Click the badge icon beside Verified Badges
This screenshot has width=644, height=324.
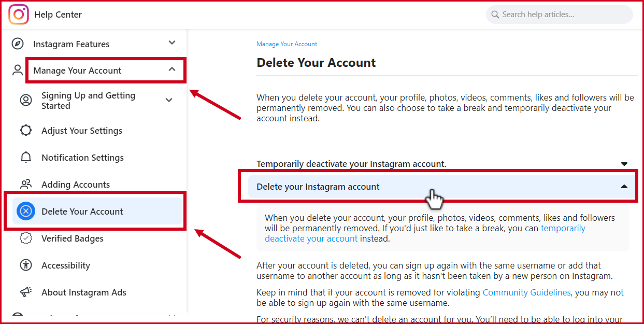tap(26, 238)
